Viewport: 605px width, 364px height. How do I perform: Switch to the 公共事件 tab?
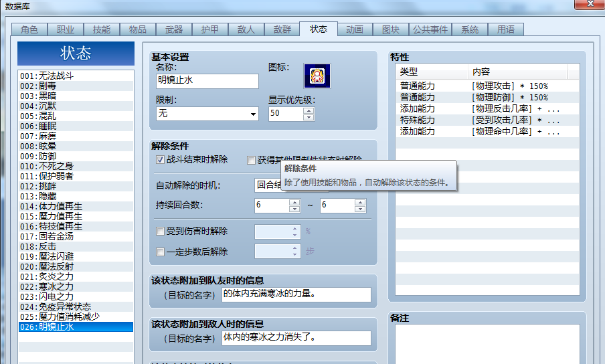(x=430, y=29)
